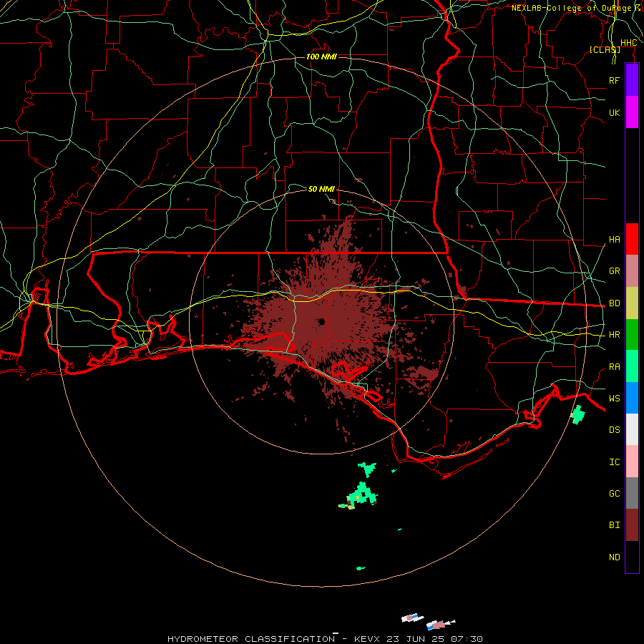This screenshot has width=644, height=644.
Task: Click the 'RF' legend label
Action: 614,80
